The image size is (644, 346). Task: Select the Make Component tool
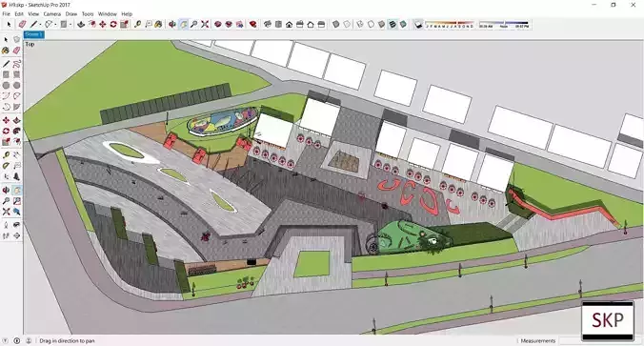(16, 39)
